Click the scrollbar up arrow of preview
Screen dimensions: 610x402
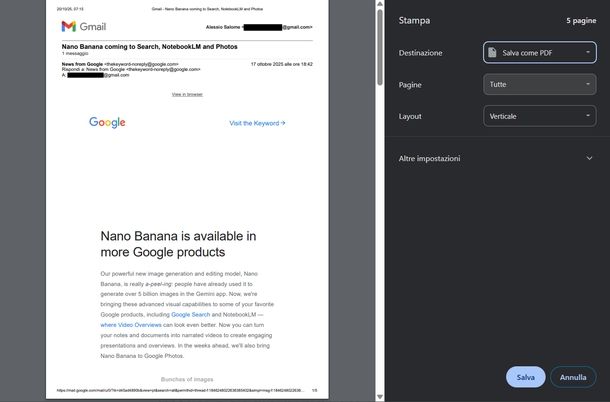click(381, 5)
